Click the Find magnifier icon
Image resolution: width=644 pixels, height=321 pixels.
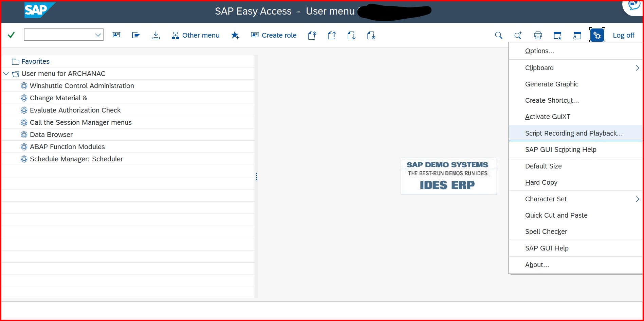tap(498, 35)
